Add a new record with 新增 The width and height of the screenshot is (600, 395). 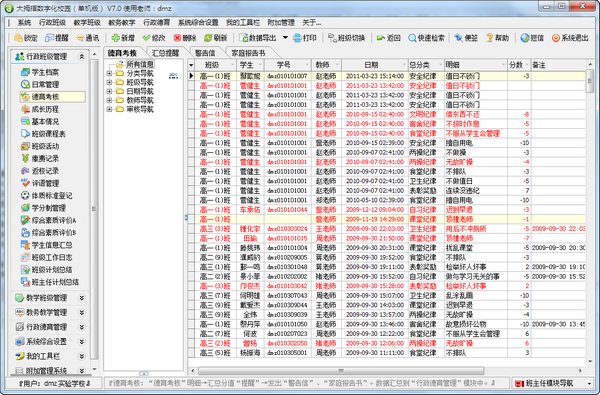coord(123,38)
